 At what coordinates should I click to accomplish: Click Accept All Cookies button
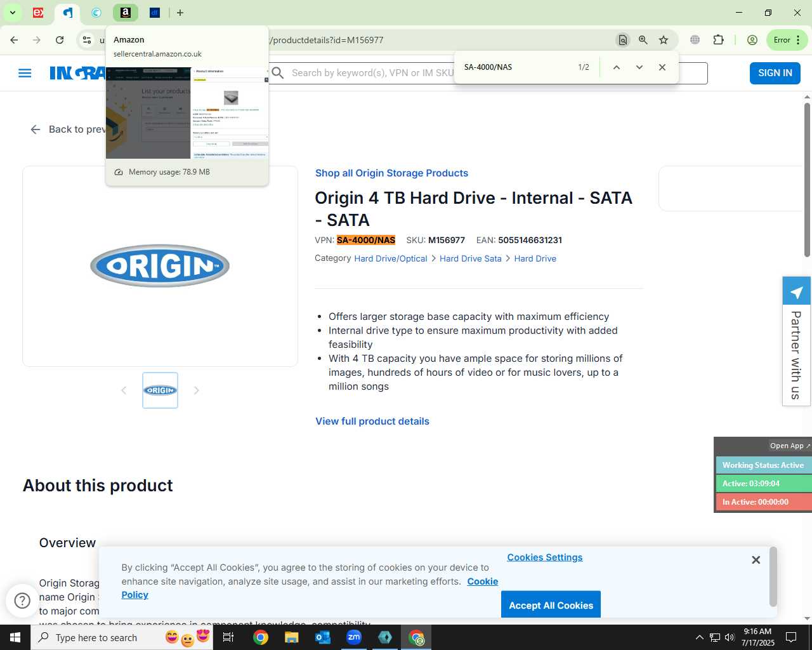551,605
